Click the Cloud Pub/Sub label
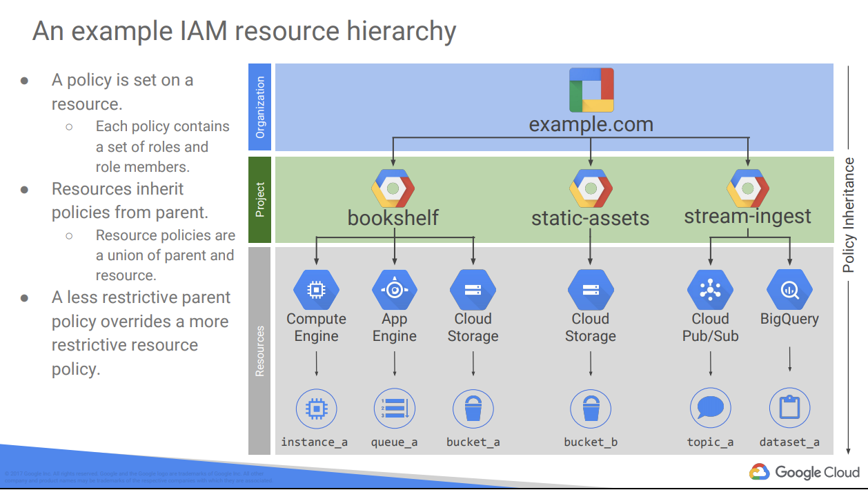 tap(710, 328)
